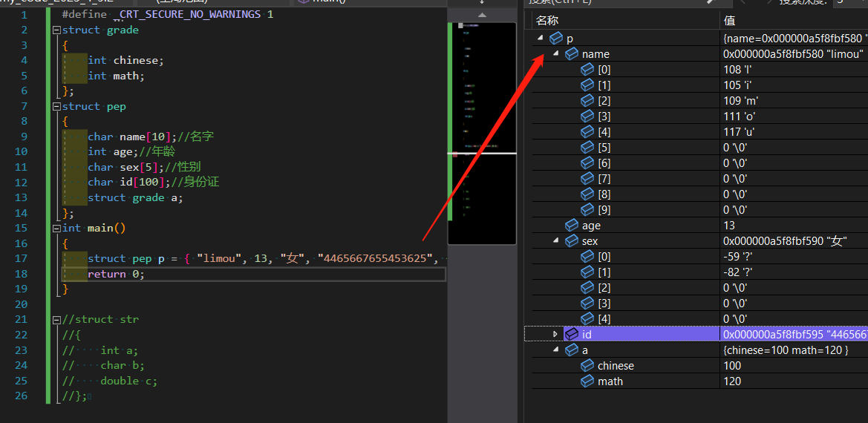Expand the id array node
Image resolution: width=868 pixels, height=423 pixels.
[x=555, y=335]
